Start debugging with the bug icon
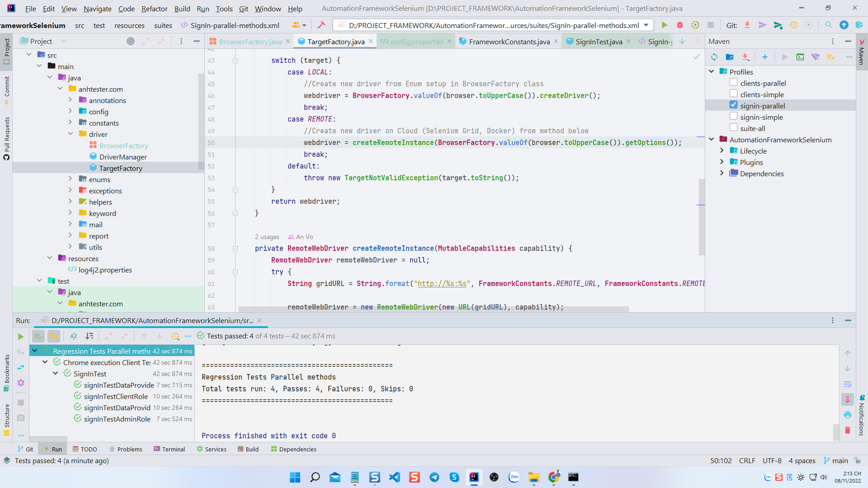 point(679,25)
